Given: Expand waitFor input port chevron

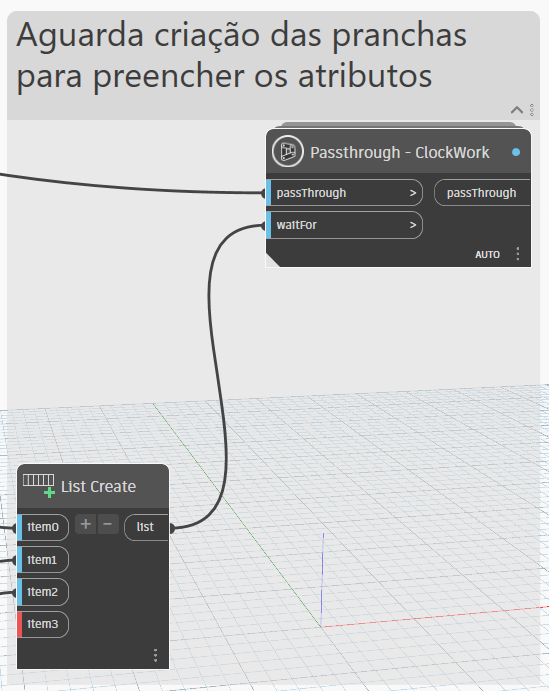Looking at the screenshot, I should [413, 225].
